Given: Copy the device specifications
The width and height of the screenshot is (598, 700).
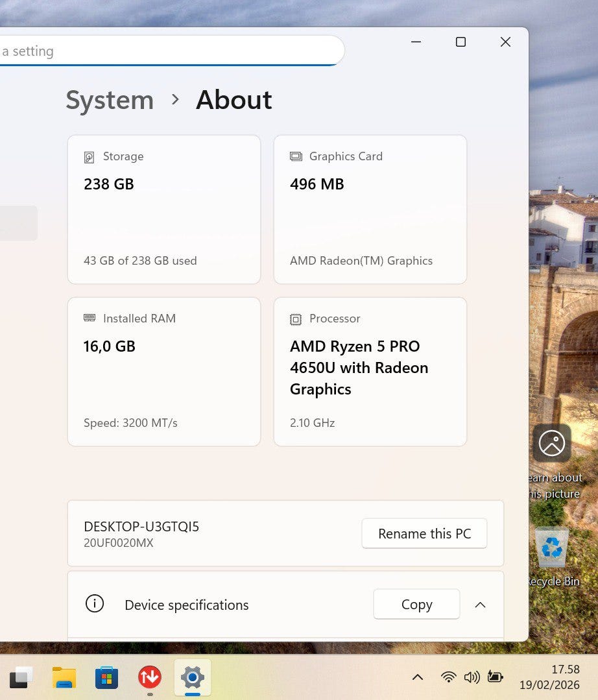Looking at the screenshot, I should click(416, 605).
